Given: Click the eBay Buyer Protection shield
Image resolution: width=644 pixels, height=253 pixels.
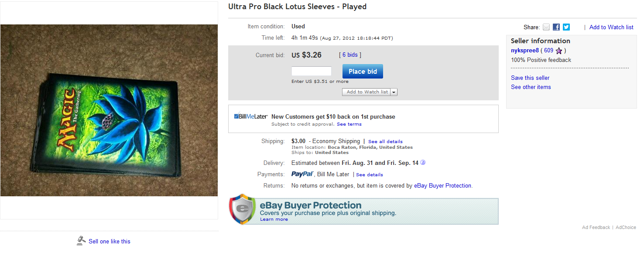Looking at the screenshot, I should (242, 209).
